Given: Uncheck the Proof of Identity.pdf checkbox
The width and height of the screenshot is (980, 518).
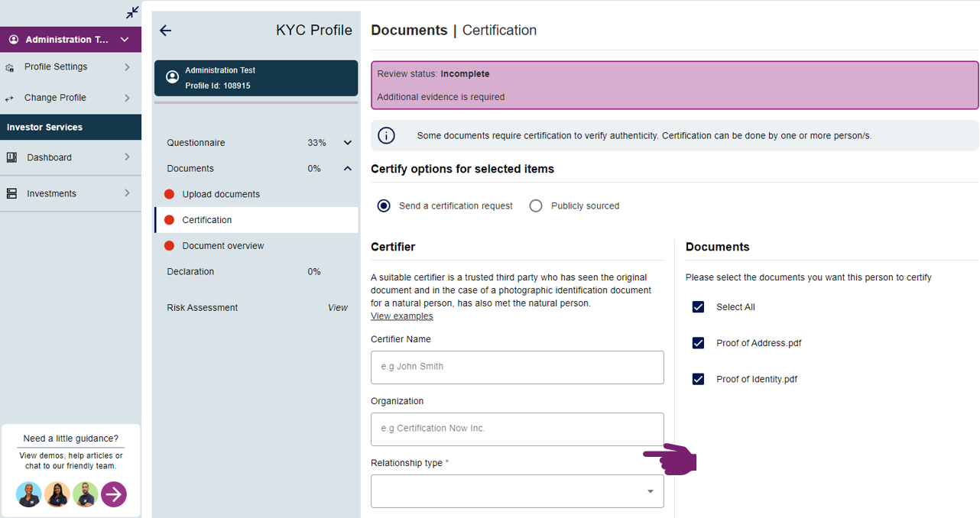Looking at the screenshot, I should [x=698, y=379].
